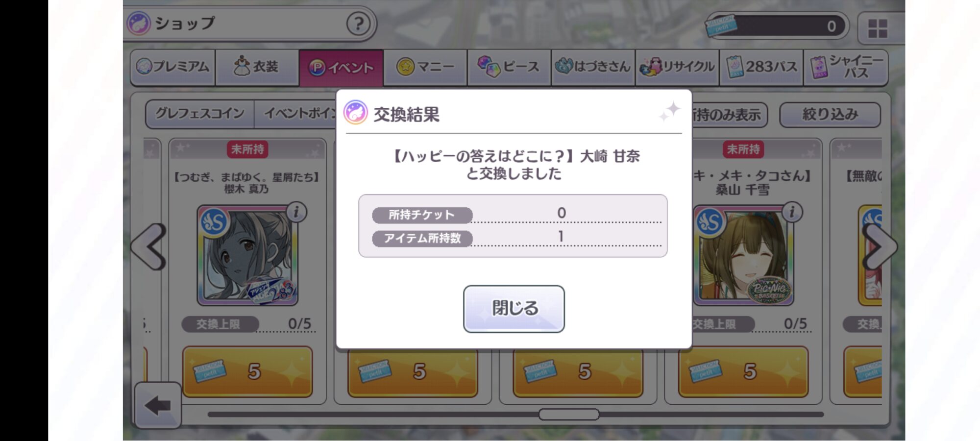
Task: Select the 桑山 千雪 card thumbnail
Action: pos(743,255)
